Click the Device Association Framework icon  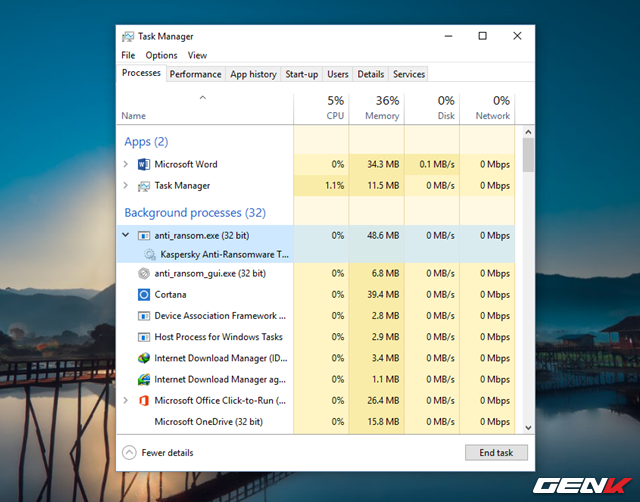144,316
